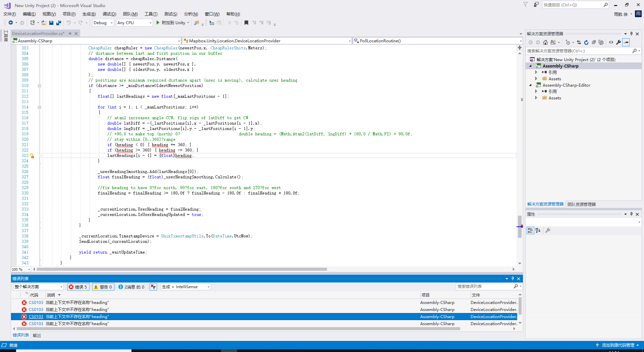Open the Any CPU platform dropdown
The width and height of the screenshot is (644, 352).
[x=134, y=23]
